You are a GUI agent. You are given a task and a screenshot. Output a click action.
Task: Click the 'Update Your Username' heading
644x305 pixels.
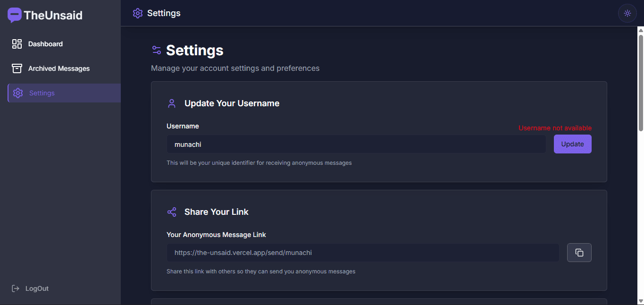pyautogui.click(x=232, y=103)
